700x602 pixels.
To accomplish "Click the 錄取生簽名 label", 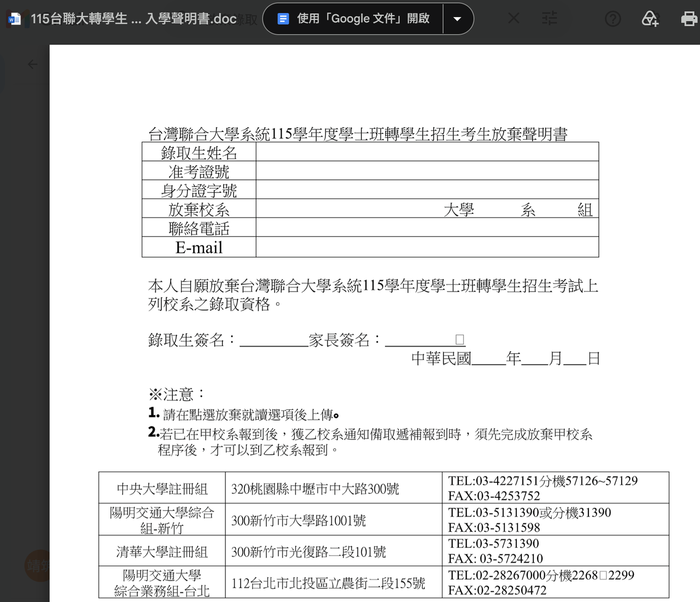I will 192,340.
